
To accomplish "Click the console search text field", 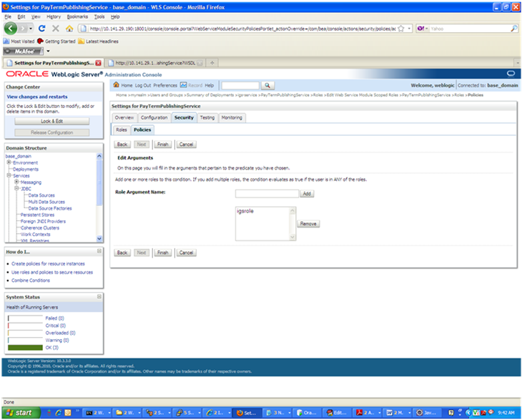I will pyautogui.click(x=240, y=86).
